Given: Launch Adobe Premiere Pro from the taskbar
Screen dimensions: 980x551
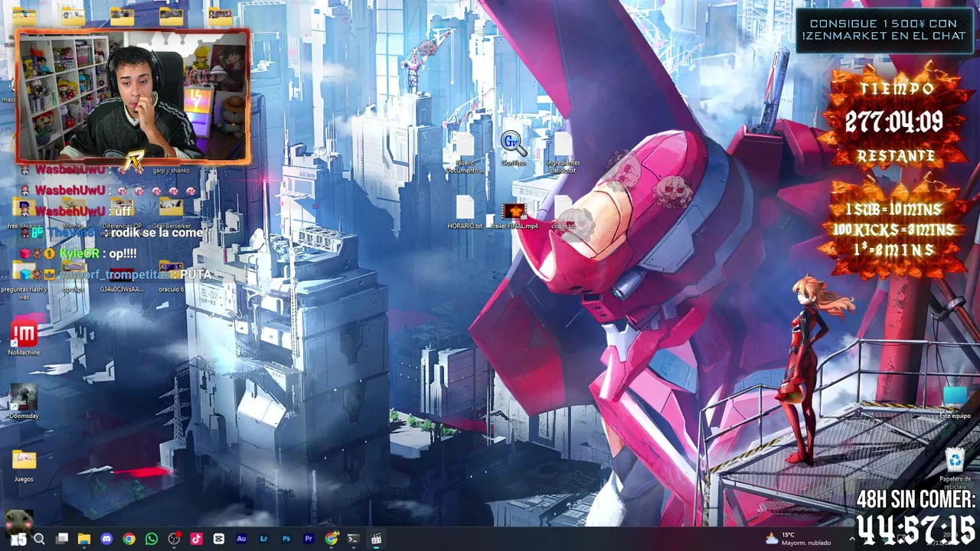Looking at the screenshot, I should [x=309, y=539].
